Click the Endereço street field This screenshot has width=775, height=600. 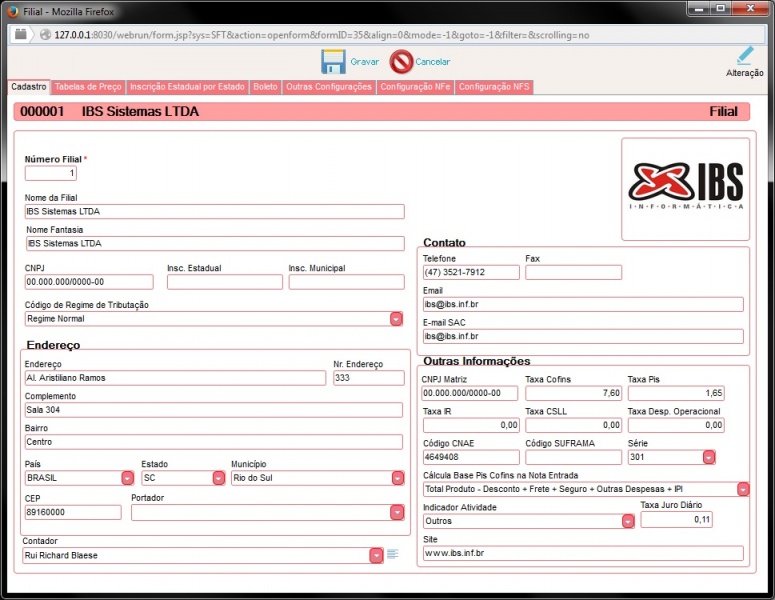point(175,378)
